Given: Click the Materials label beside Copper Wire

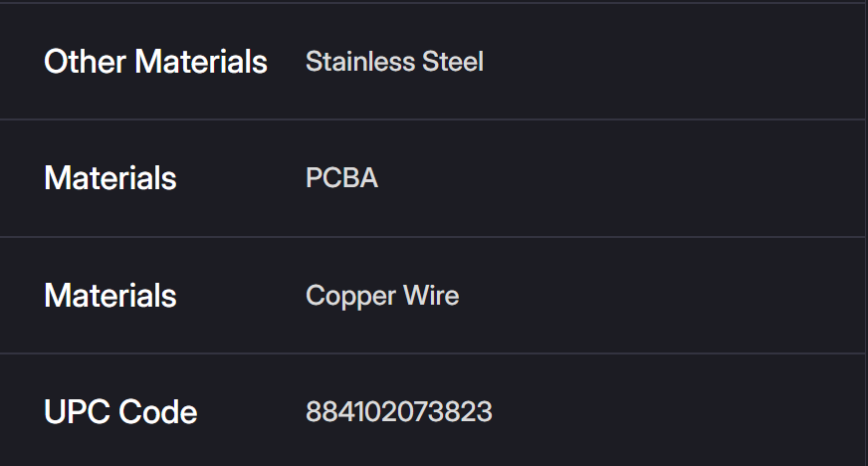Looking at the screenshot, I should coord(110,296).
